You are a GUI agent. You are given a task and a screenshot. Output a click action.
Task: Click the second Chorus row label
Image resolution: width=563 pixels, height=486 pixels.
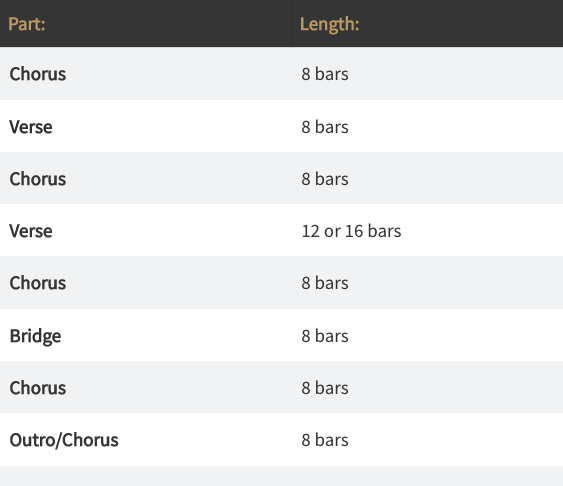point(38,179)
